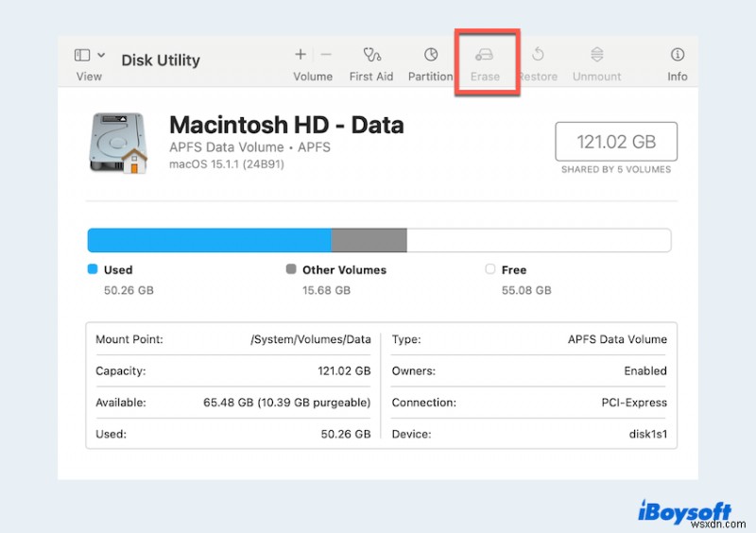Click the white Free legend swatch
Image resolution: width=756 pixels, height=533 pixels.
tap(490, 269)
